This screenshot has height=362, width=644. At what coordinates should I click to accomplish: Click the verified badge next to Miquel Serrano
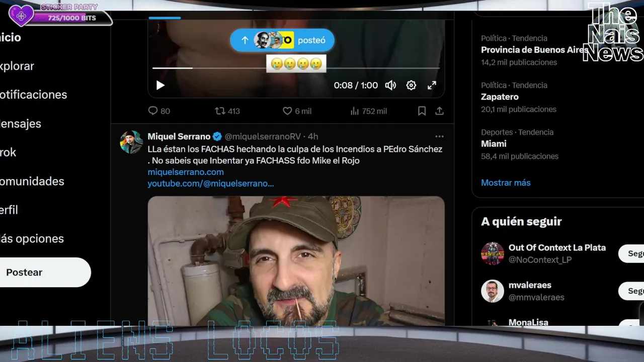pos(217,136)
